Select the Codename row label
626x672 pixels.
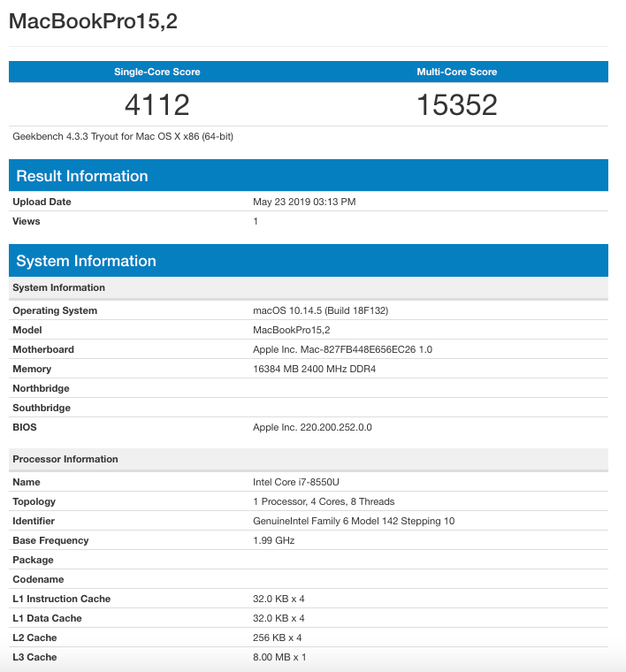click(38, 579)
